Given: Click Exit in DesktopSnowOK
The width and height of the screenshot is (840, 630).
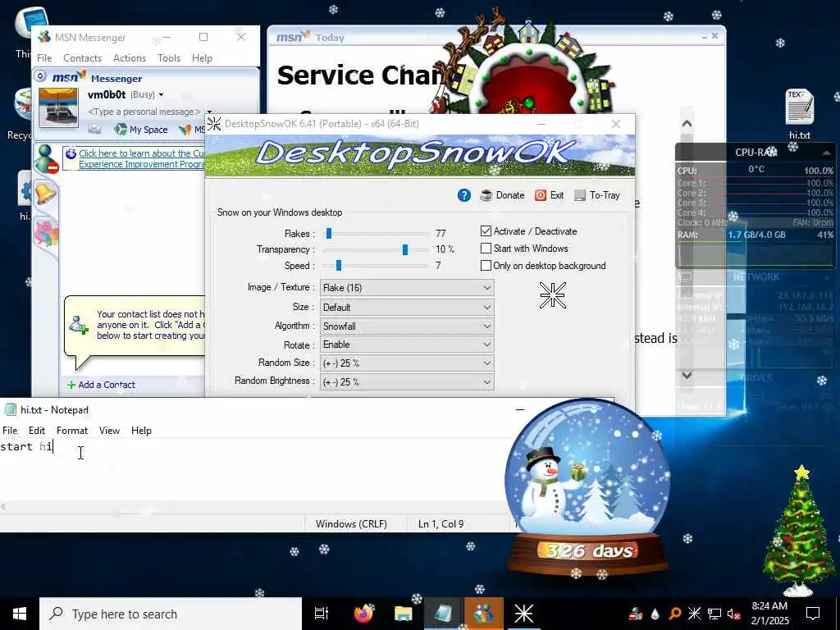Looking at the screenshot, I should (x=549, y=195).
